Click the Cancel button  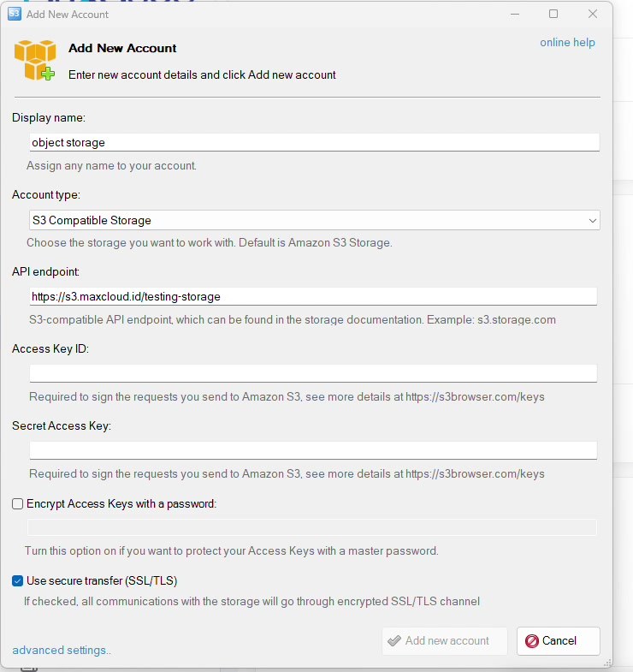tap(558, 641)
